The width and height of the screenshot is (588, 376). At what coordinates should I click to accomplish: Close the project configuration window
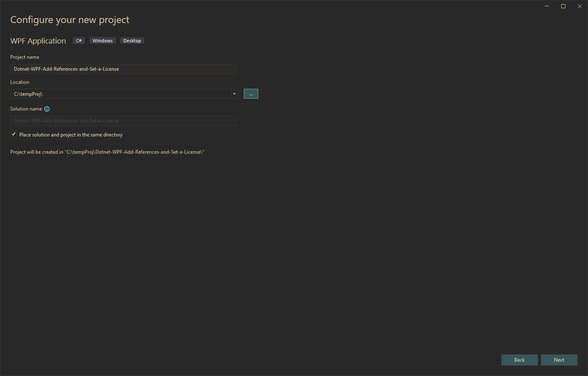click(x=580, y=6)
